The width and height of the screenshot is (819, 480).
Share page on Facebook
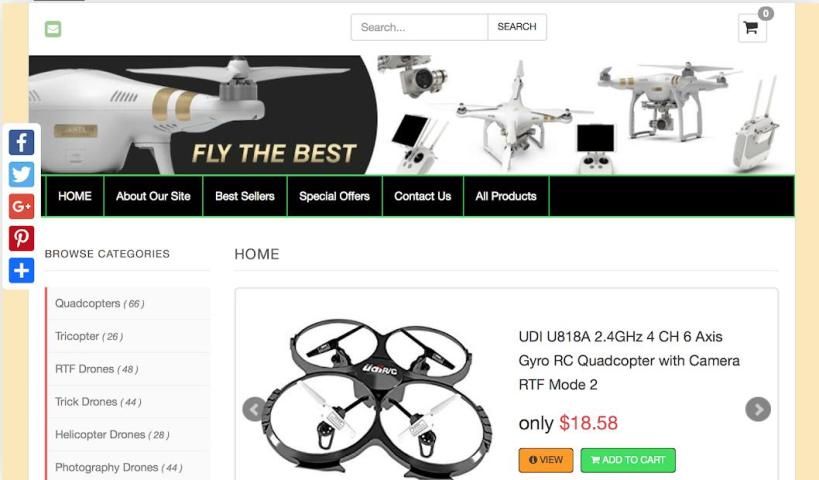tap(21, 142)
